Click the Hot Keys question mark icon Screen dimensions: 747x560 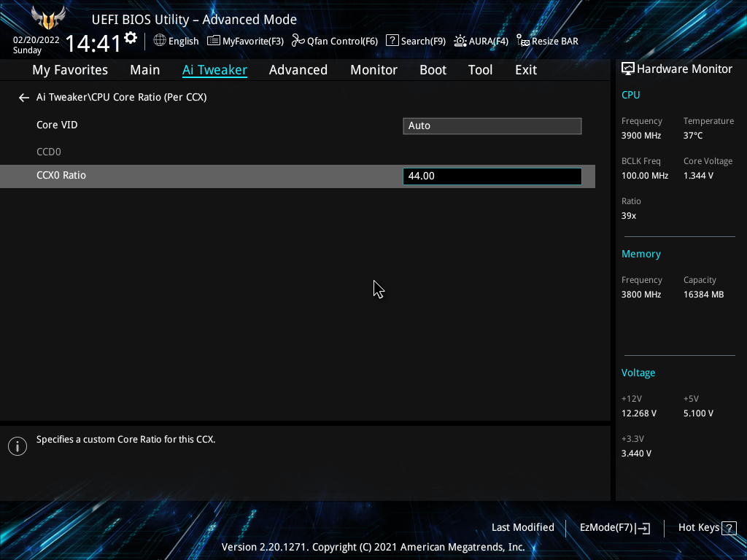click(x=729, y=528)
